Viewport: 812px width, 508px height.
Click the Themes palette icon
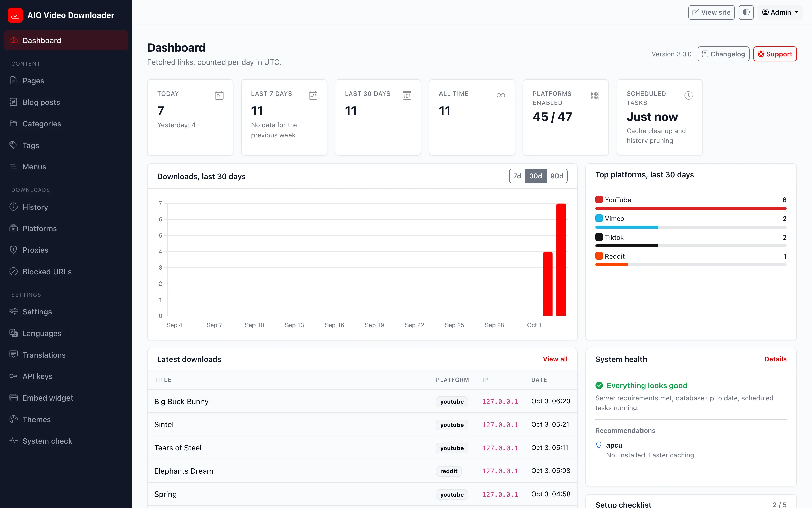click(13, 419)
